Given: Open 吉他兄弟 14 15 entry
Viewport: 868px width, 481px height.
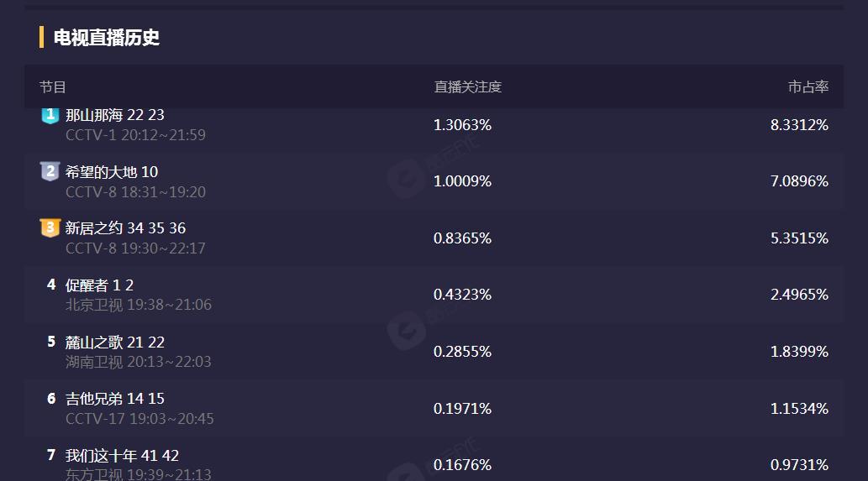Looking at the screenshot, I should pos(114,399).
